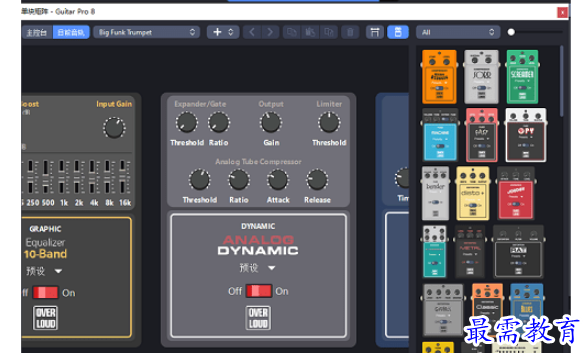Click the pedal list vertical scrollbar
588x362 pixels.
(561, 81)
